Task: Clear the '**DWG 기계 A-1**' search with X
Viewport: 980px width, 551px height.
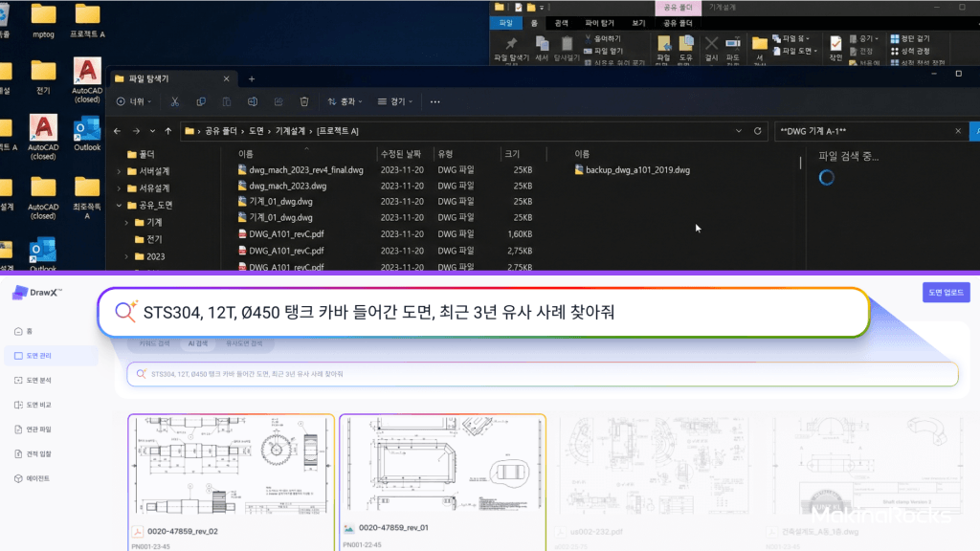Action: tap(958, 130)
